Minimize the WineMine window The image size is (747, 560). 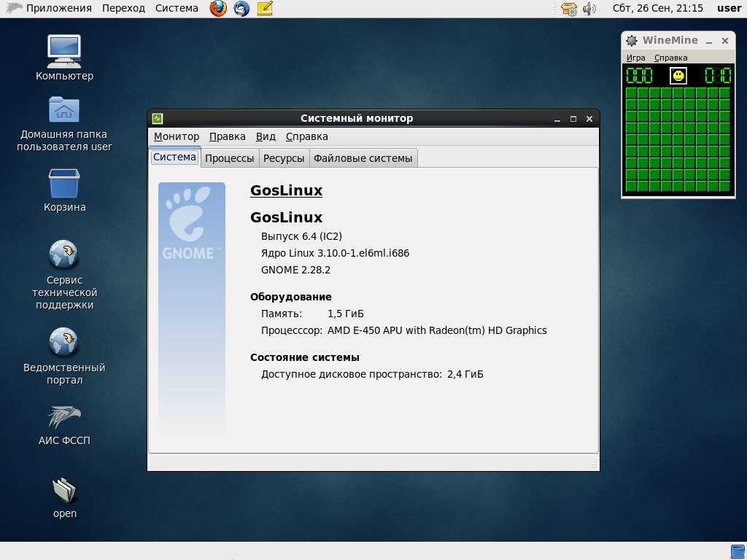tap(709, 42)
